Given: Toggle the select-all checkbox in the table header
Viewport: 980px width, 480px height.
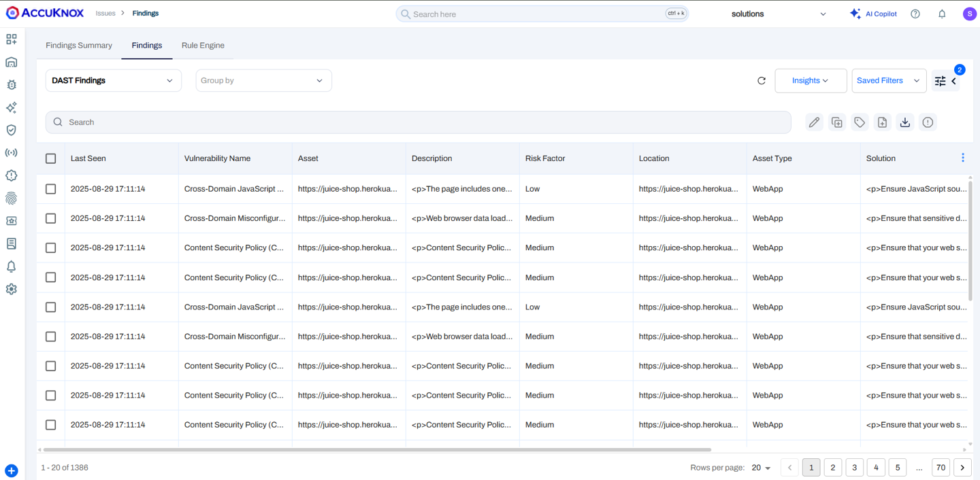Looking at the screenshot, I should (x=51, y=158).
